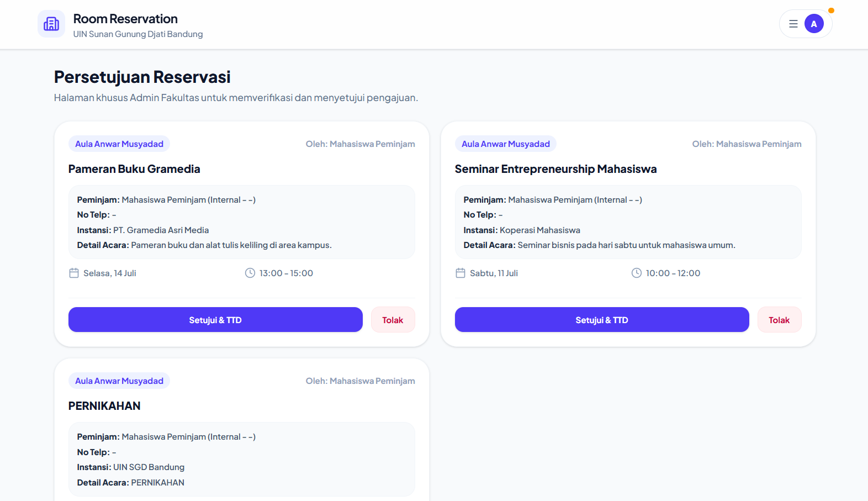868x501 pixels.
Task: Click Aula Anwar Musyadad tag on PERNIKAHAN card
Action: pyautogui.click(x=119, y=381)
